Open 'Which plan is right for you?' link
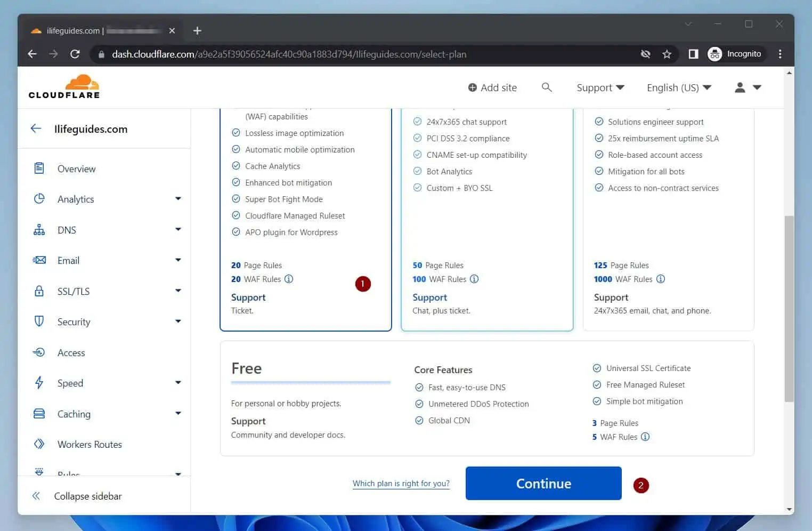Screen dimensions: 812x531 (x=401, y=483)
